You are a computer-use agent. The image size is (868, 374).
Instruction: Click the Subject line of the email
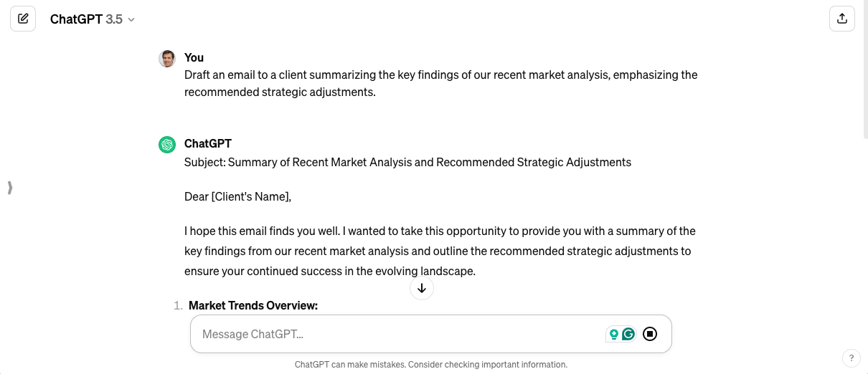(407, 162)
